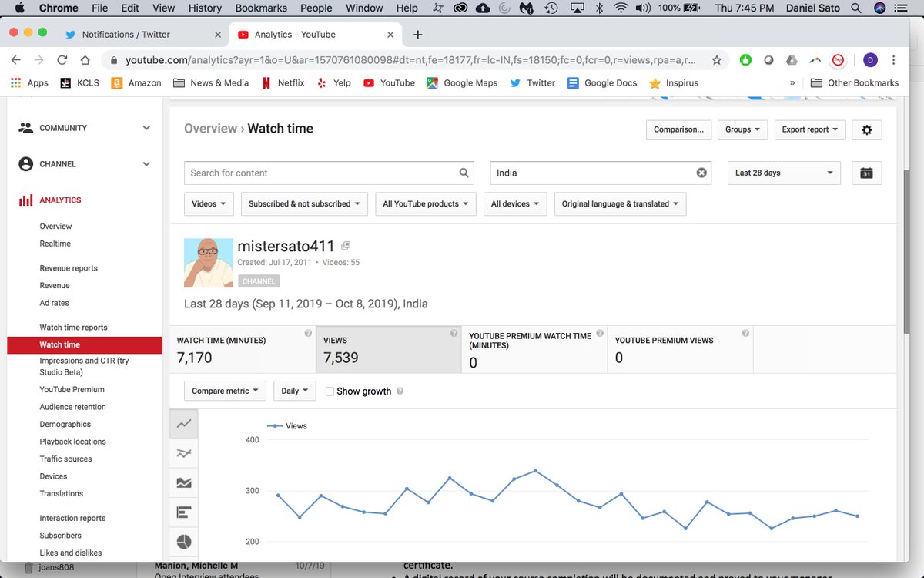This screenshot has height=578, width=924.
Task: Open the Bookmarks menu
Action: click(x=261, y=8)
